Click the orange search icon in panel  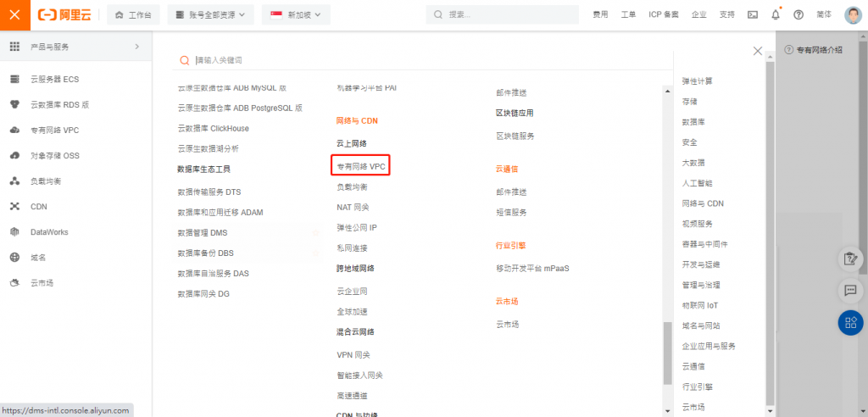184,60
